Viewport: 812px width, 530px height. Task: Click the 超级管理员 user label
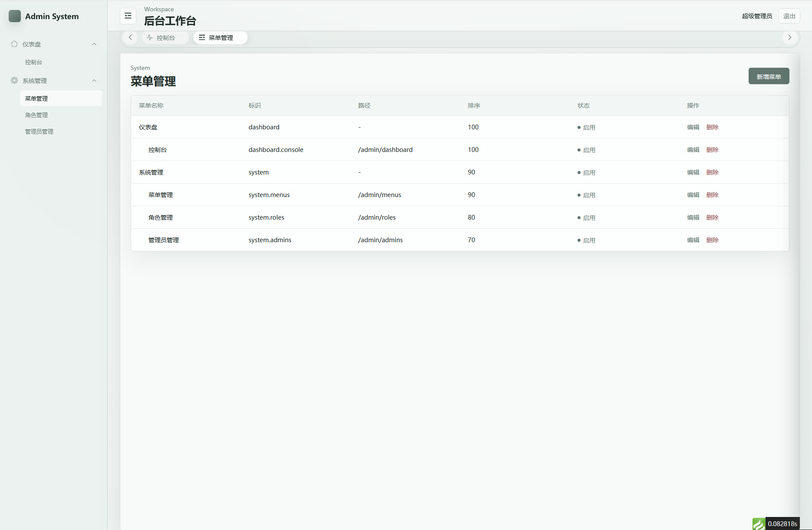[x=757, y=16]
